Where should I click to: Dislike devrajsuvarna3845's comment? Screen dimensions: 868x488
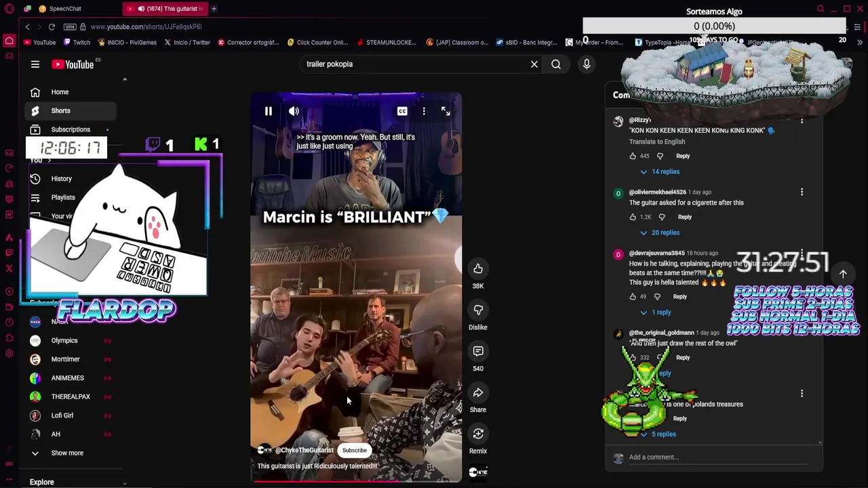click(x=657, y=296)
